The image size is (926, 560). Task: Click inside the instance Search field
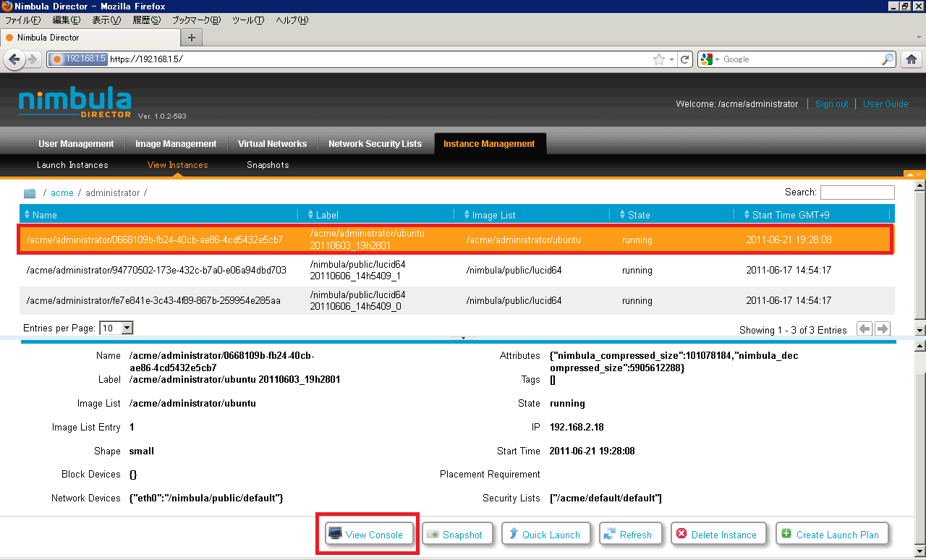[x=857, y=192]
